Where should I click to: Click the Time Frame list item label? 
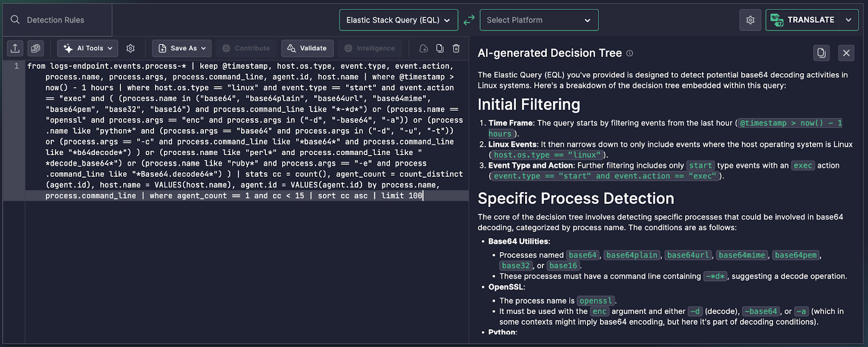(512, 123)
